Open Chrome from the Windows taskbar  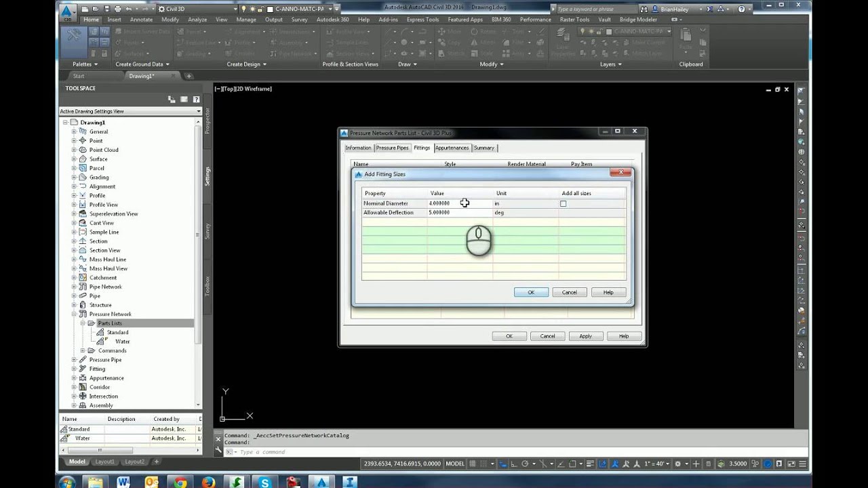[x=180, y=482]
